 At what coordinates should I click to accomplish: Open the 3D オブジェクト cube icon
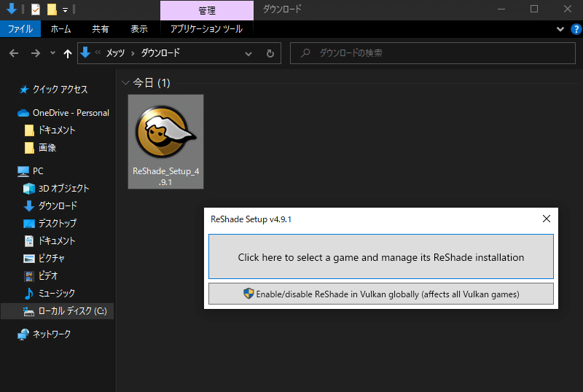[29, 189]
